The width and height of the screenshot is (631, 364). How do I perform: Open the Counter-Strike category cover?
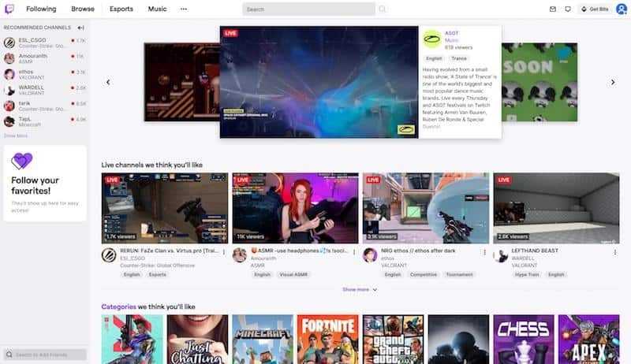tap(458, 340)
